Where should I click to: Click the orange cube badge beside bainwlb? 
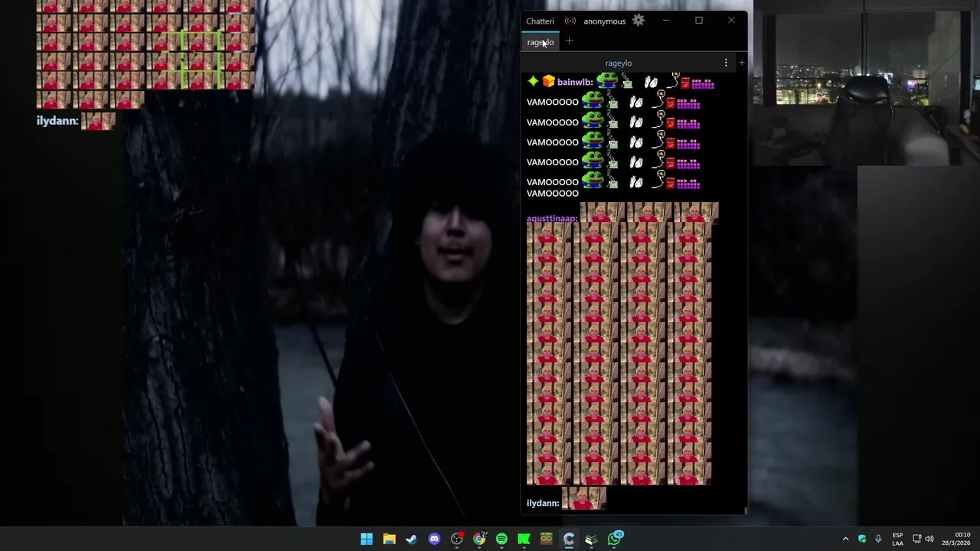[548, 81]
